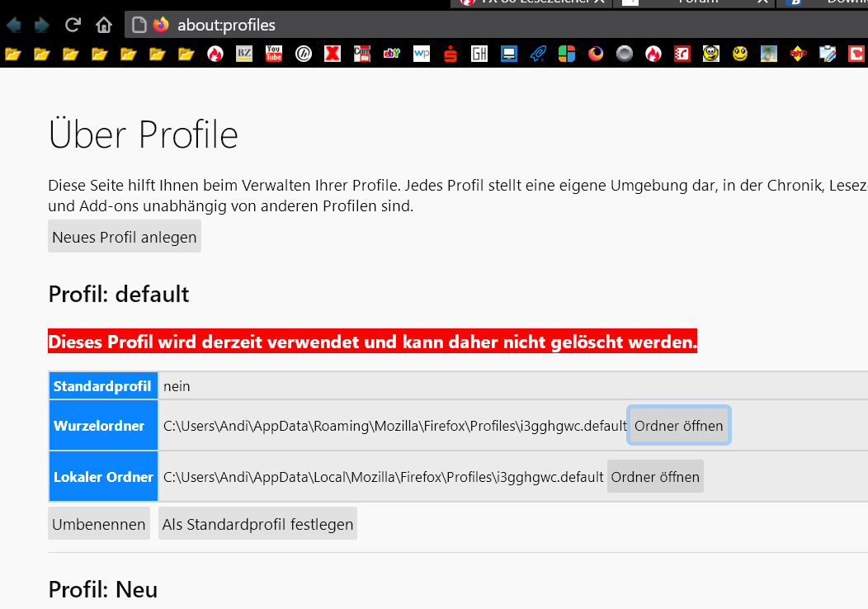The image size is (868, 609).
Task: Open the Lokaler Ordner via 'Ordner öffnen'
Action: pos(655,477)
